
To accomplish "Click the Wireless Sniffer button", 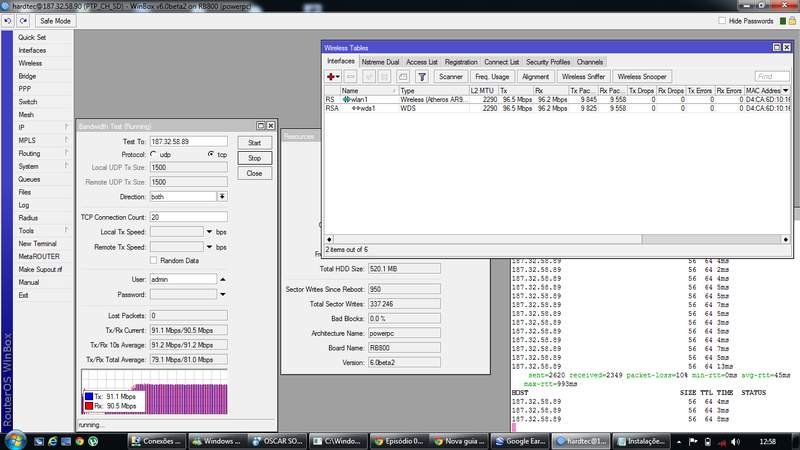I will click(582, 76).
